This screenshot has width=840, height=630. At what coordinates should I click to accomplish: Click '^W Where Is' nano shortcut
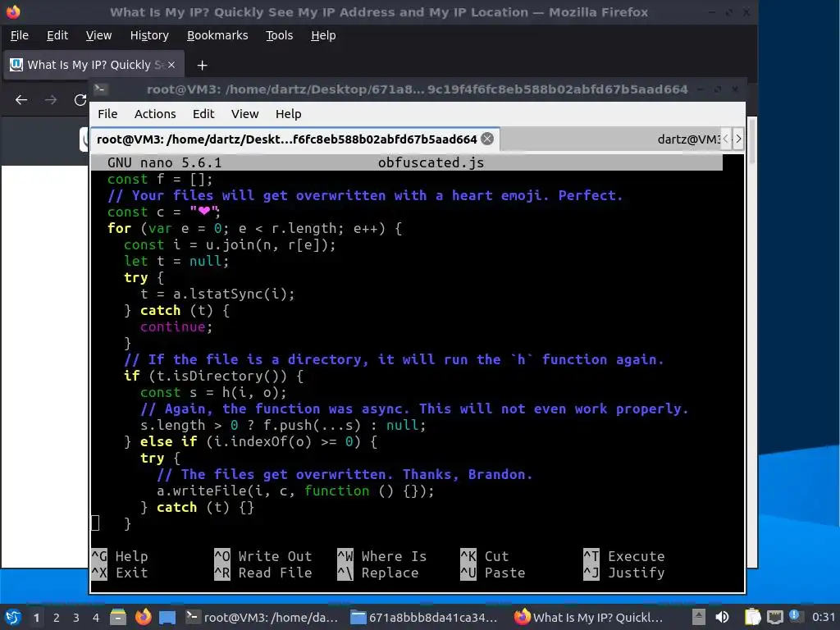382,557
